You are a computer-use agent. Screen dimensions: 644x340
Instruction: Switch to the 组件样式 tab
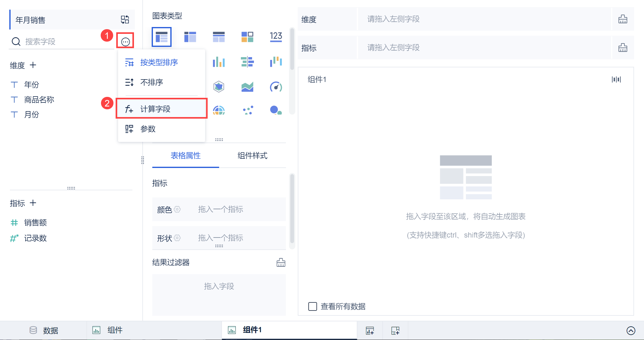coord(252,156)
